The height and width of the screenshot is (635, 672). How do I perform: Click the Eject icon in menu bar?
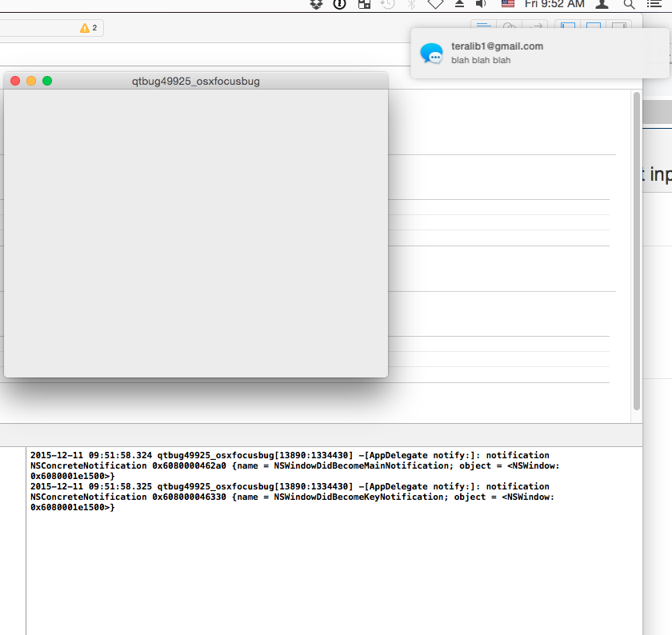point(459,4)
